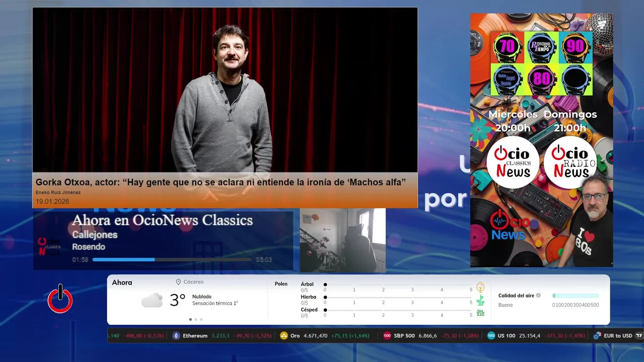Click the 'Ahora' weather heading
The width and height of the screenshot is (644, 362).
122,283
